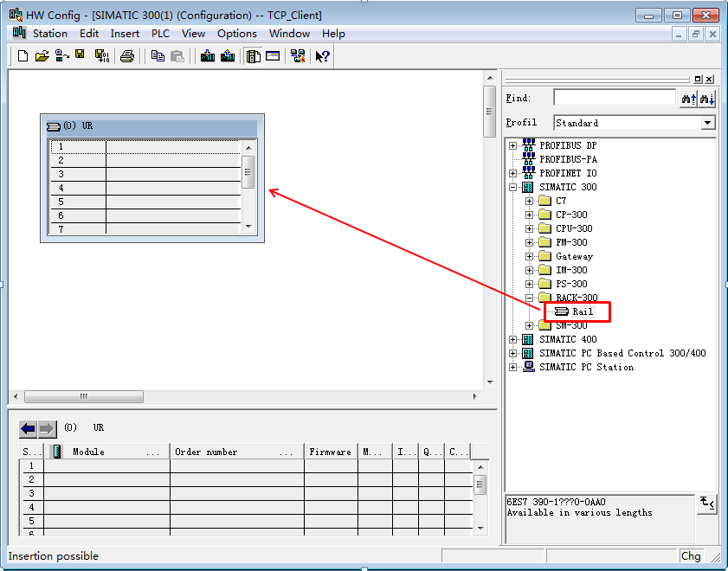Image resolution: width=728 pixels, height=571 pixels.
Task: Expand the SIMATIC 400 node
Action: [x=512, y=339]
